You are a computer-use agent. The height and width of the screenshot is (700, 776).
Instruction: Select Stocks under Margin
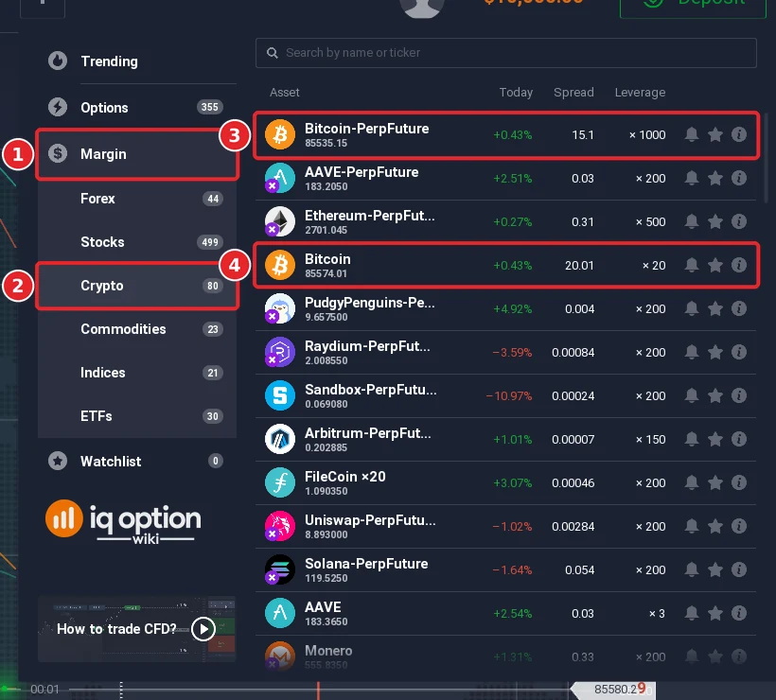pos(137,242)
